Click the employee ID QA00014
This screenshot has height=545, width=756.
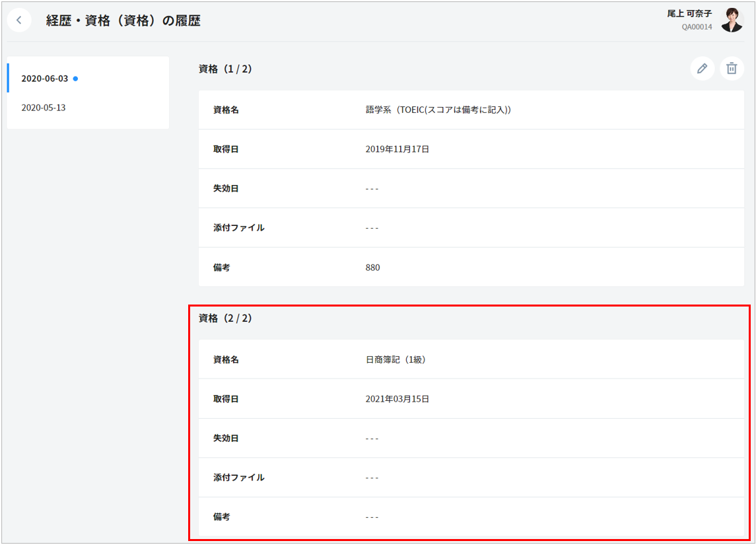pos(697,27)
